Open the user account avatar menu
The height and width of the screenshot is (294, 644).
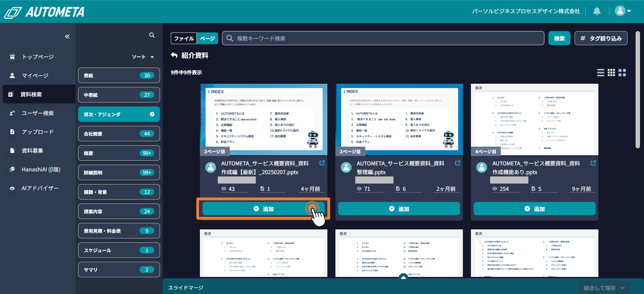click(623, 11)
